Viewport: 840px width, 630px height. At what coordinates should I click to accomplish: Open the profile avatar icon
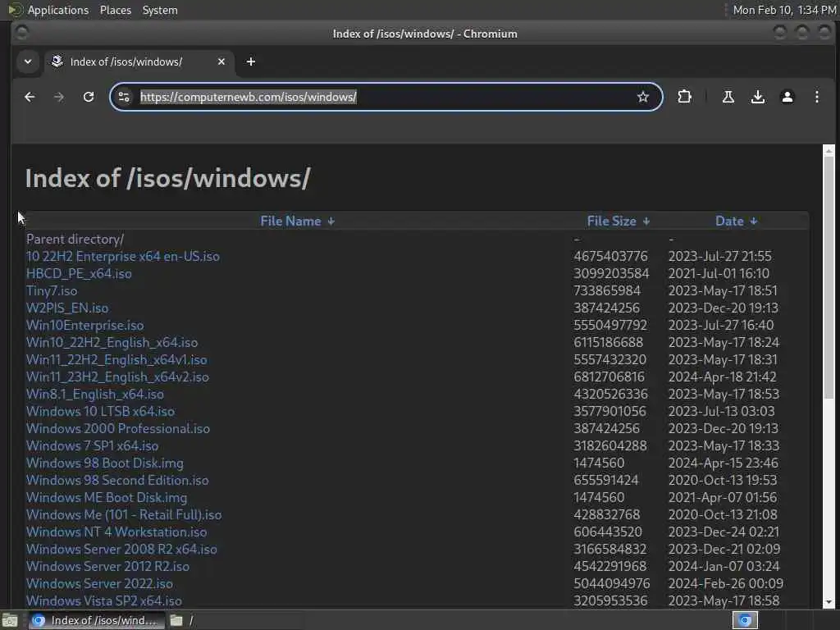click(787, 97)
